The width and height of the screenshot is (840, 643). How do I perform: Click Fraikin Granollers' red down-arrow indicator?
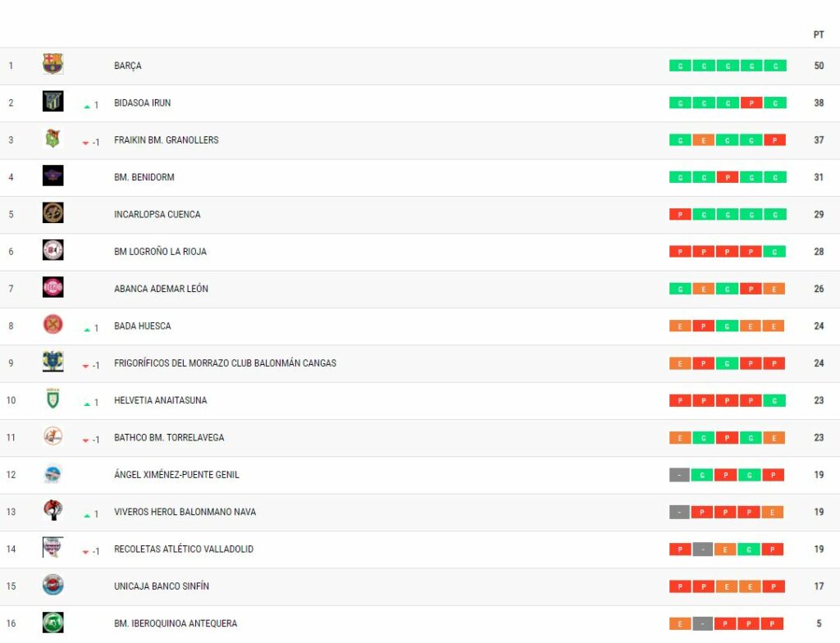[x=85, y=143]
